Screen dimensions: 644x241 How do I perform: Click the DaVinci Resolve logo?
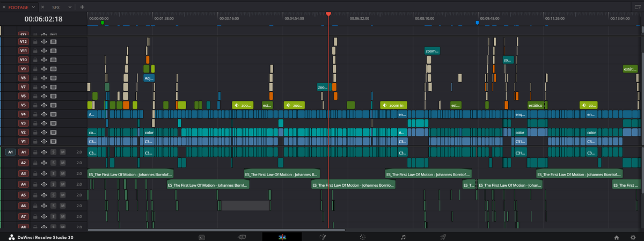12,237
